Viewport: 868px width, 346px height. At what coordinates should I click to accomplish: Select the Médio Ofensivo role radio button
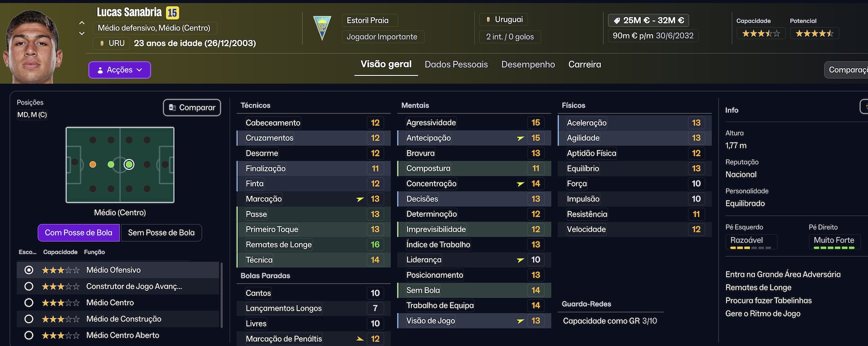(x=29, y=270)
